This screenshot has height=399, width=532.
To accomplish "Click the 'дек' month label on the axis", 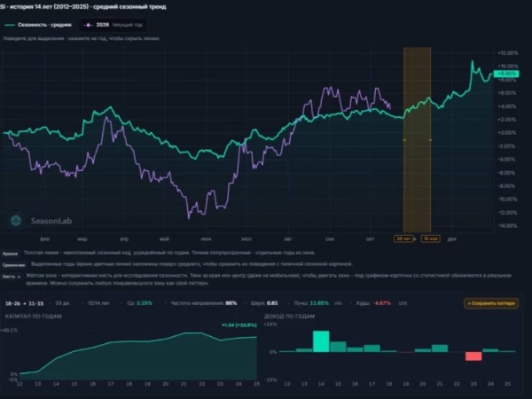I will click(x=452, y=239).
